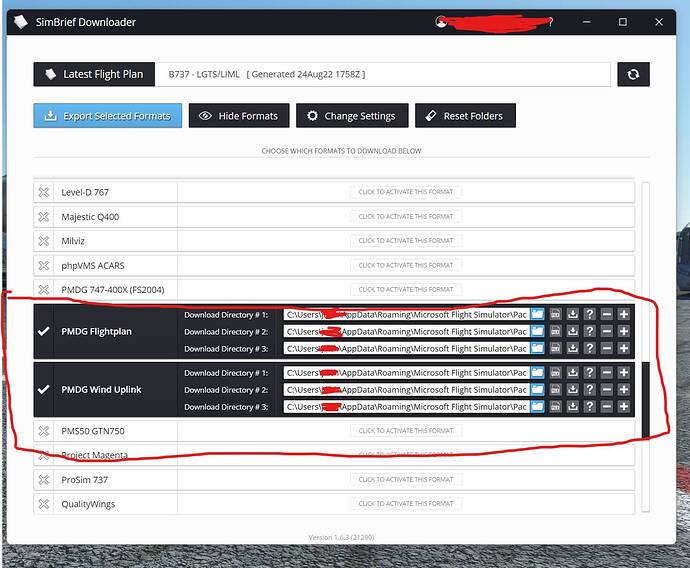Open Change Settings

[x=353, y=116]
